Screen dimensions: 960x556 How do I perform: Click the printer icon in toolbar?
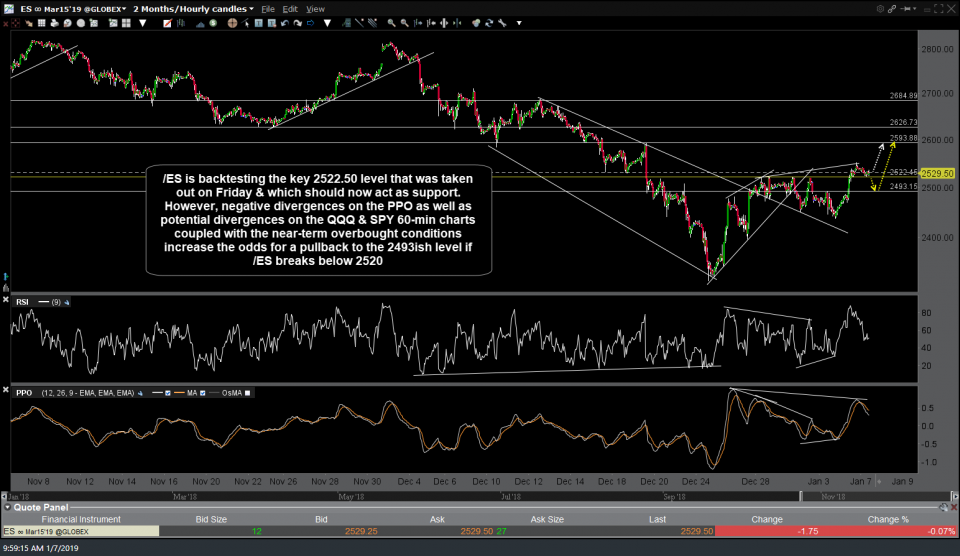54,23
